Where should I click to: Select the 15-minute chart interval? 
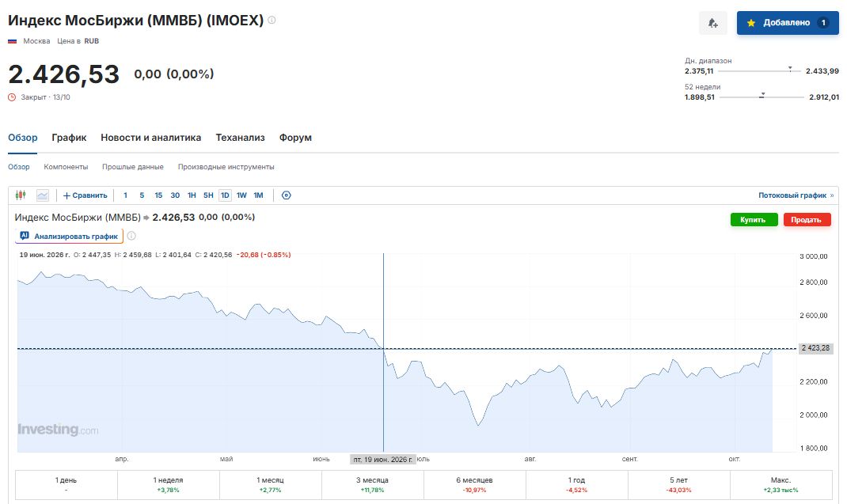158,195
